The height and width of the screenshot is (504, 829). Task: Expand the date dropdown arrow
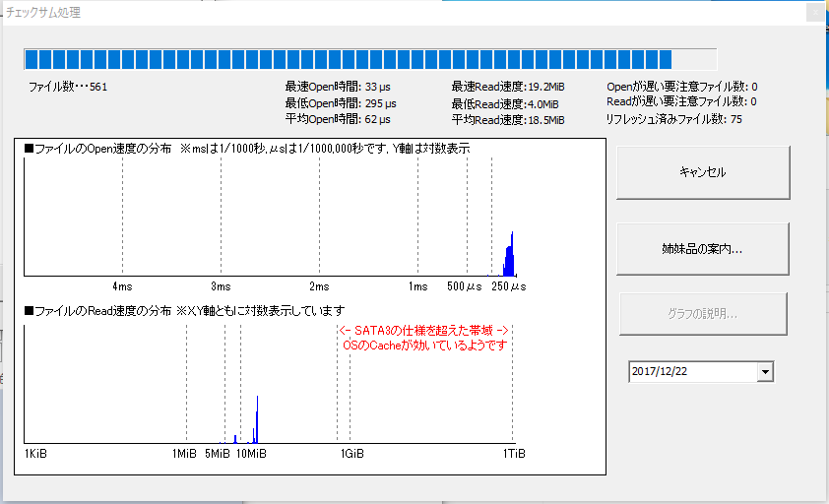point(765,372)
